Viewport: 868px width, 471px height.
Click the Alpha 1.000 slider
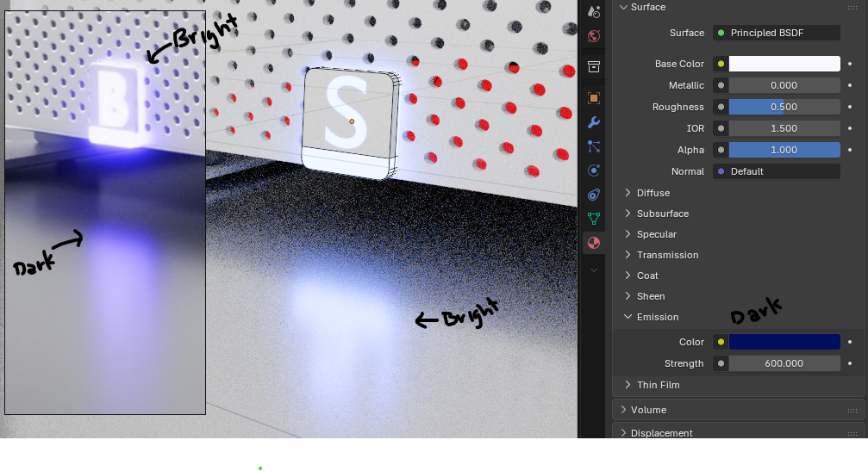(784, 150)
